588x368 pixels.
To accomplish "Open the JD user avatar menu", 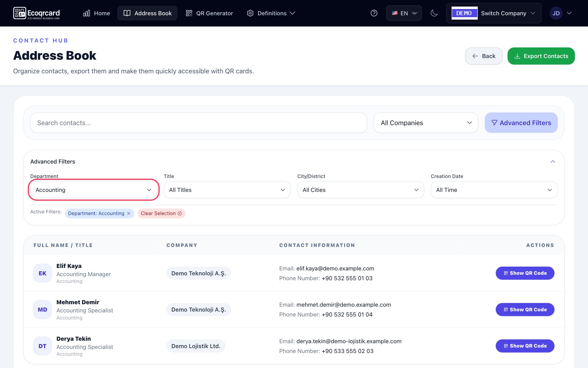I will pyautogui.click(x=556, y=13).
